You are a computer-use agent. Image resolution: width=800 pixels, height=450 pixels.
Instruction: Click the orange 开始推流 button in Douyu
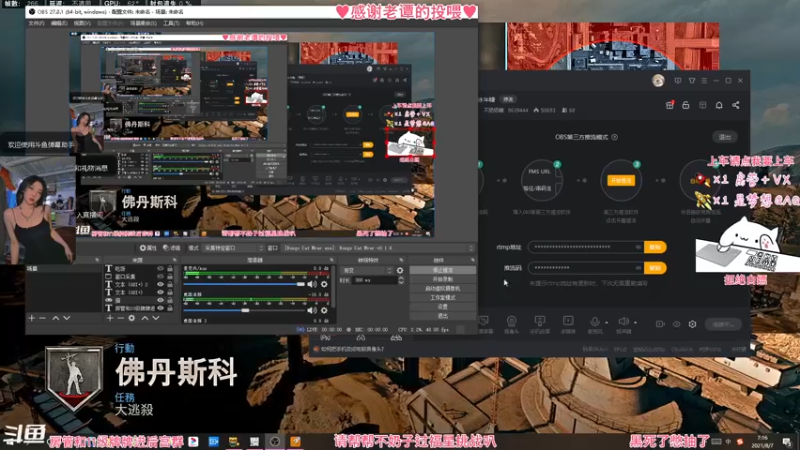click(621, 181)
